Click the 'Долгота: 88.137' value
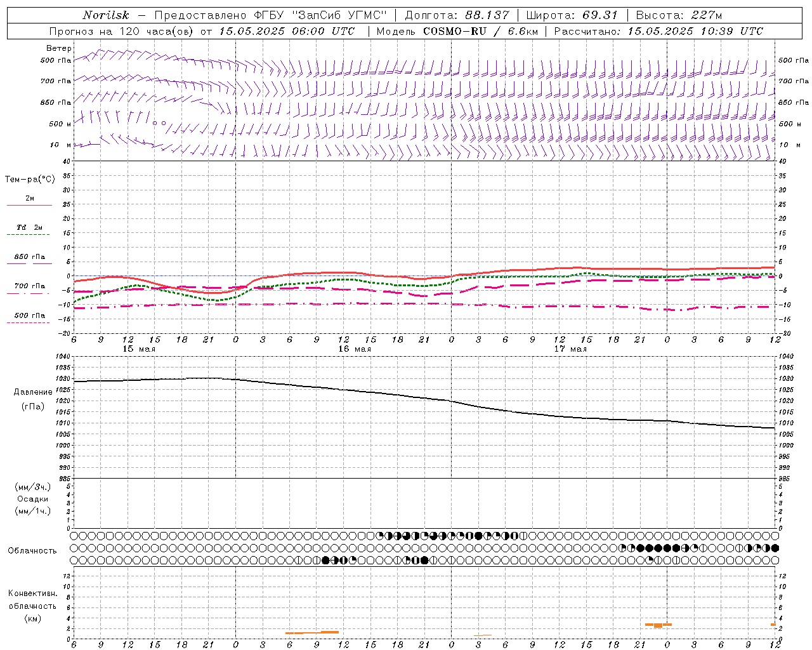812x650 pixels. (x=457, y=15)
